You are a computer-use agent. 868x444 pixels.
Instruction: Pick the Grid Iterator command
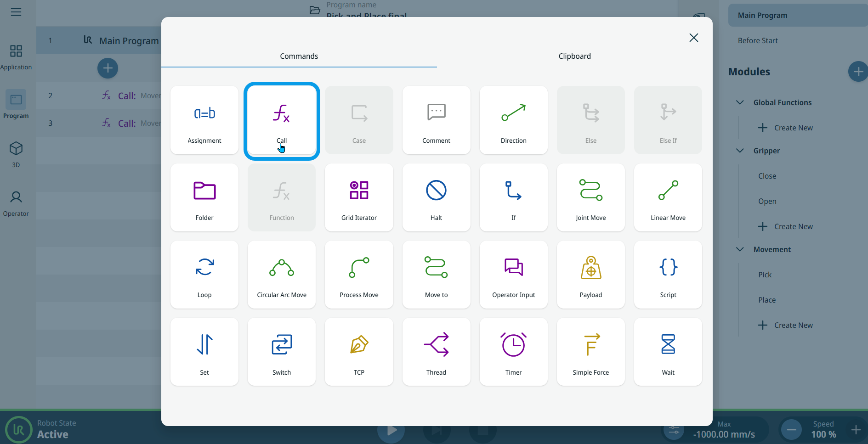point(359,197)
